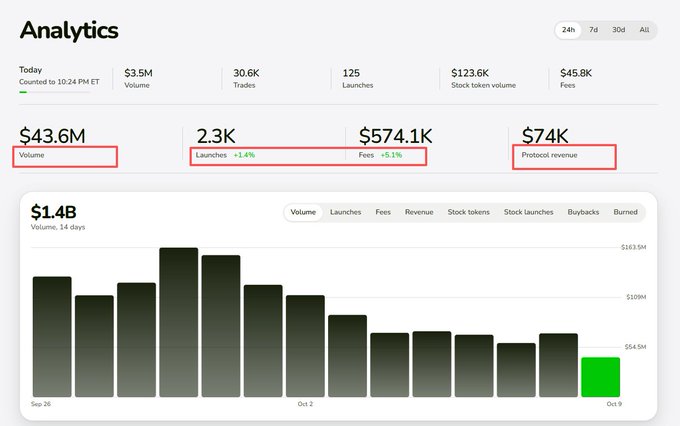The height and width of the screenshot is (426, 680).
Task: Click the Oct 2 date label
Action: (305, 404)
